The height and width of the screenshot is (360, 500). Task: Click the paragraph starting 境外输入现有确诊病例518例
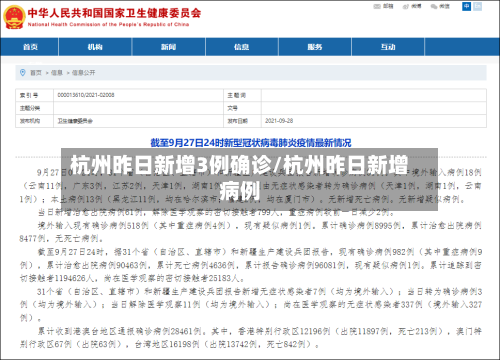(251, 232)
